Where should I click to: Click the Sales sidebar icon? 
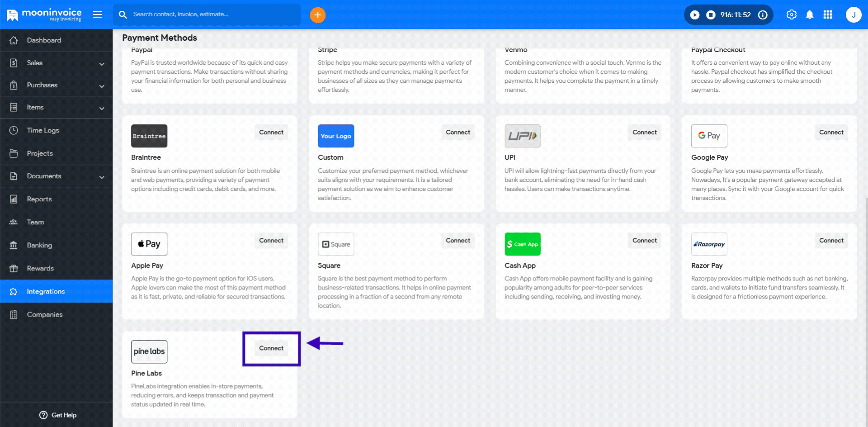[14, 63]
